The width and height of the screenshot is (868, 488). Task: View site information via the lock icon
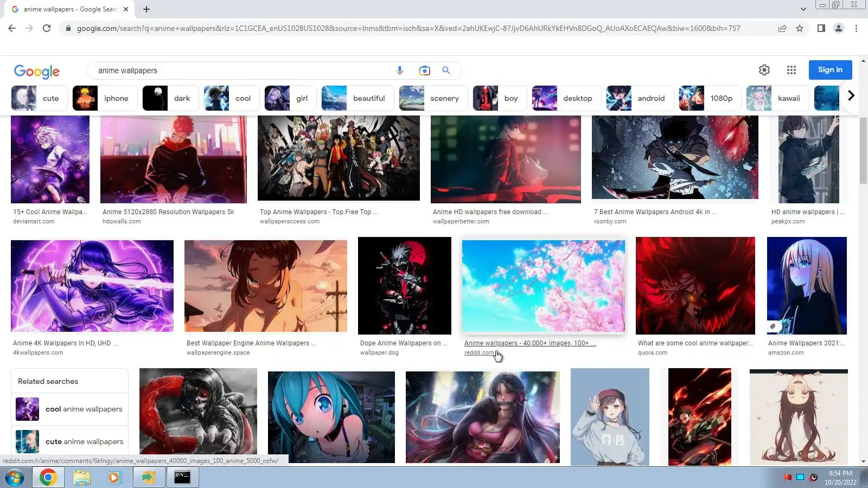click(x=68, y=28)
